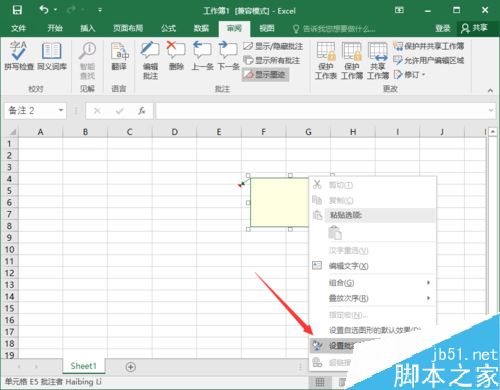
Task: Run 拼写检查 spell check
Action: (x=19, y=56)
